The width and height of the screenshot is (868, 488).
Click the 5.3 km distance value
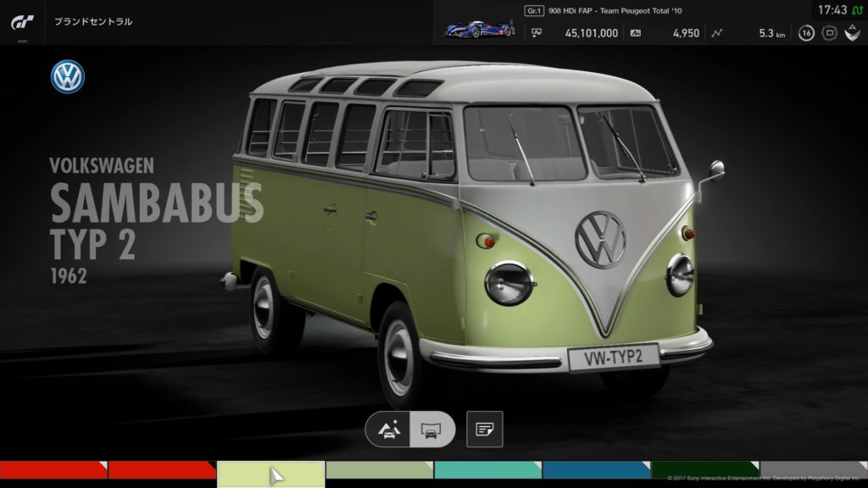click(x=771, y=33)
